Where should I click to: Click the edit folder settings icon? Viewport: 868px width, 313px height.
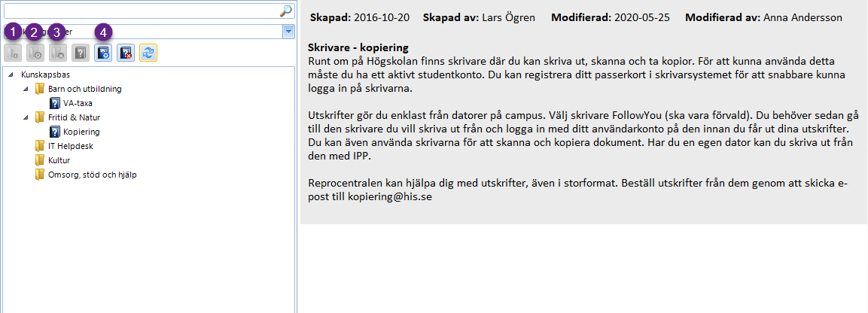(x=35, y=53)
